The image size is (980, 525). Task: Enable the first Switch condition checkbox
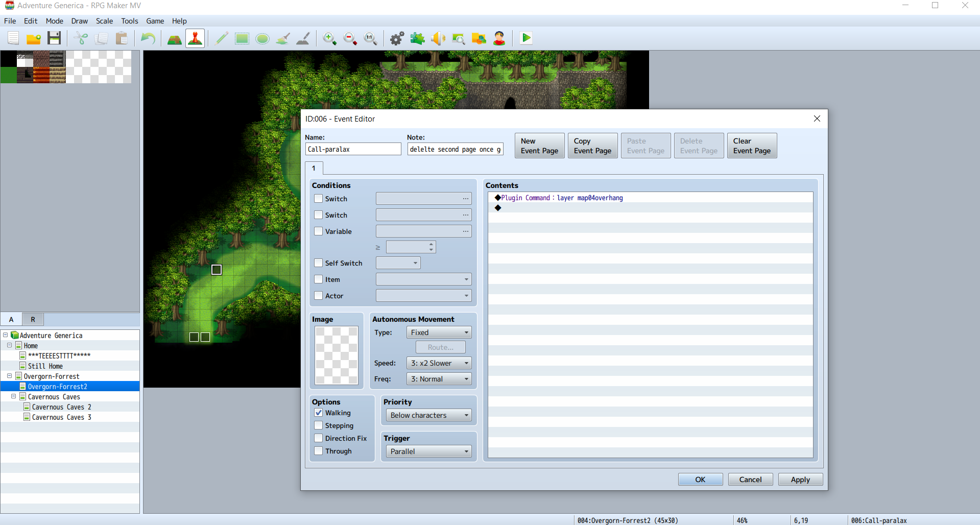319,199
